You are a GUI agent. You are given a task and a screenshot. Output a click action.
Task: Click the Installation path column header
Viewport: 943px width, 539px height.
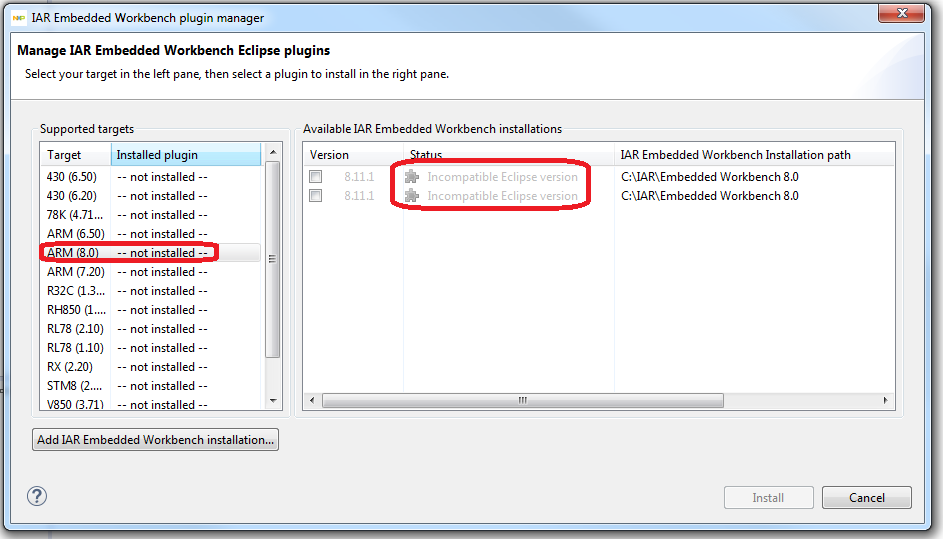point(754,155)
